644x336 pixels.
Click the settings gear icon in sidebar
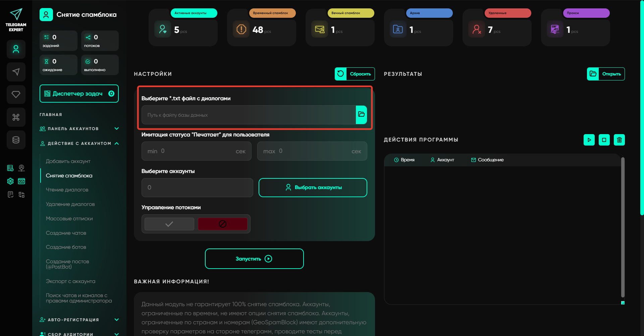[10, 181]
